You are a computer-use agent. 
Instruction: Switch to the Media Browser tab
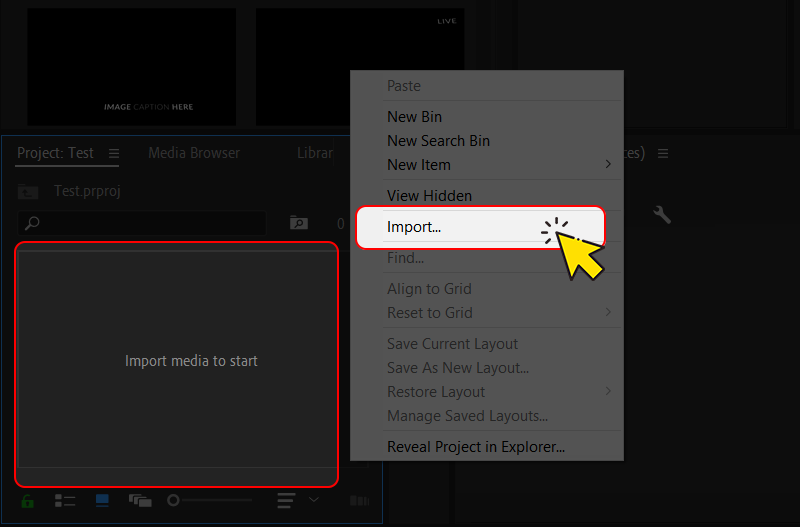point(194,153)
